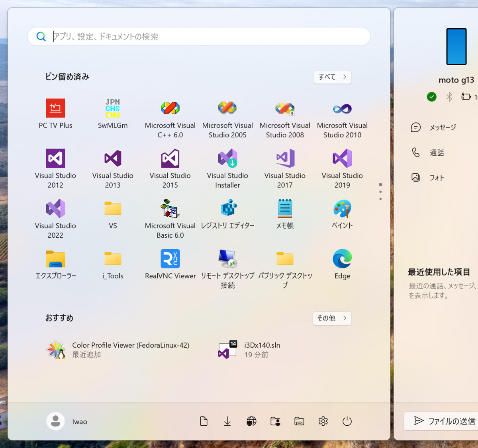Show all apps with すべて button

click(x=333, y=77)
